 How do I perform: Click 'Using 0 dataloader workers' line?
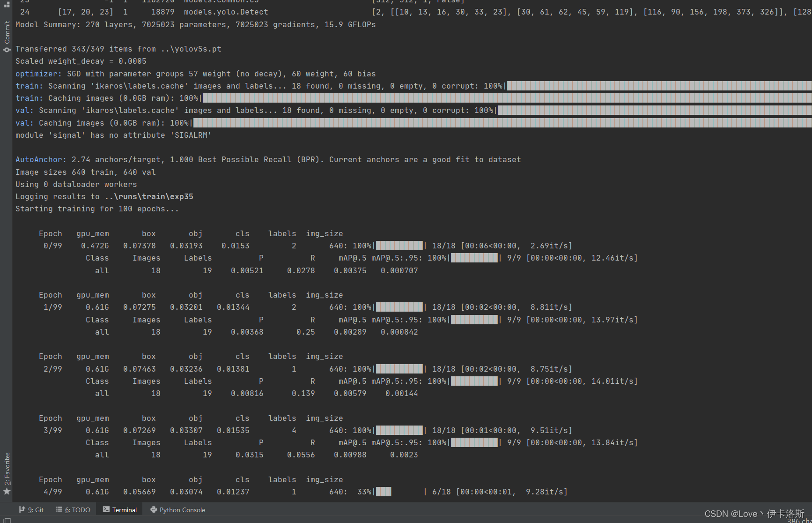click(76, 184)
